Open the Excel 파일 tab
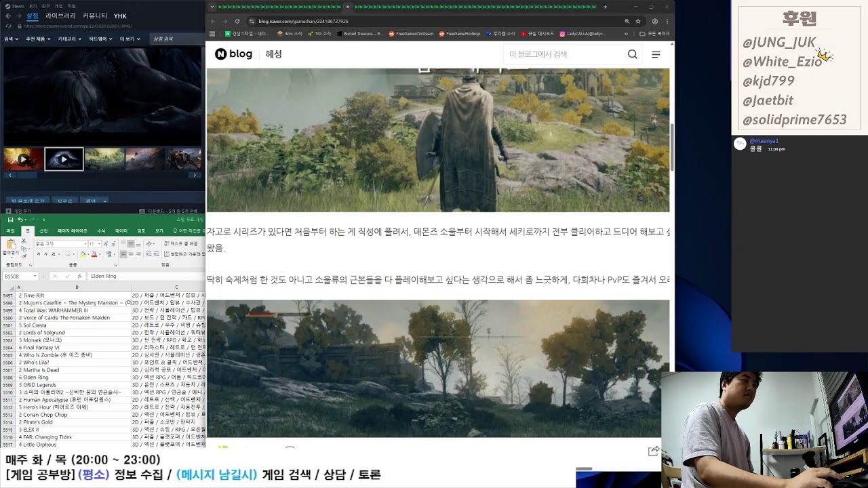This screenshot has height=488, width=868. 10,231
